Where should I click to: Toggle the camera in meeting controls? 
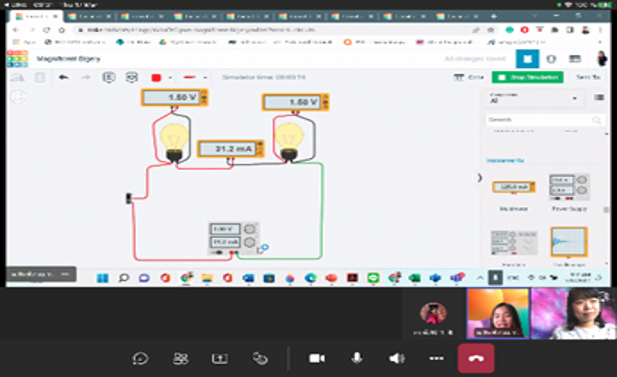pyautogui.click(x=317, y=358)
